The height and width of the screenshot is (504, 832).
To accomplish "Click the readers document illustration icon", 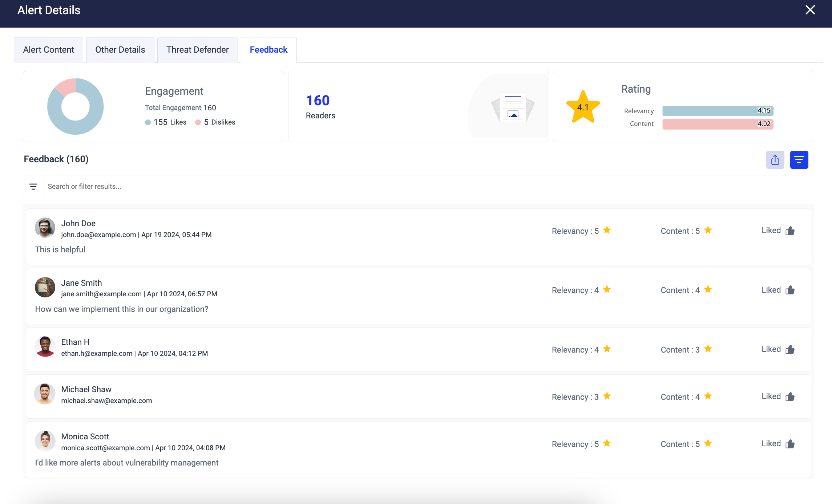I will coord(513,108).
